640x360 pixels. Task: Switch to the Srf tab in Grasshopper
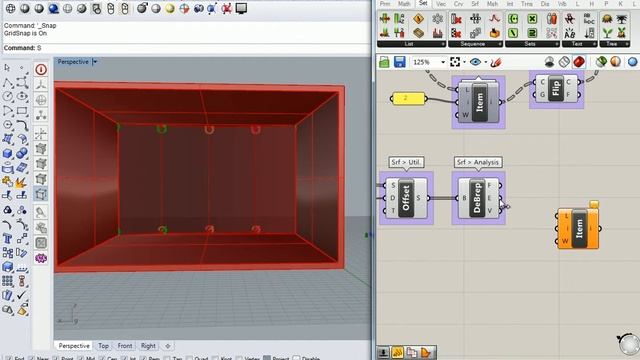[x=475, y=4]
